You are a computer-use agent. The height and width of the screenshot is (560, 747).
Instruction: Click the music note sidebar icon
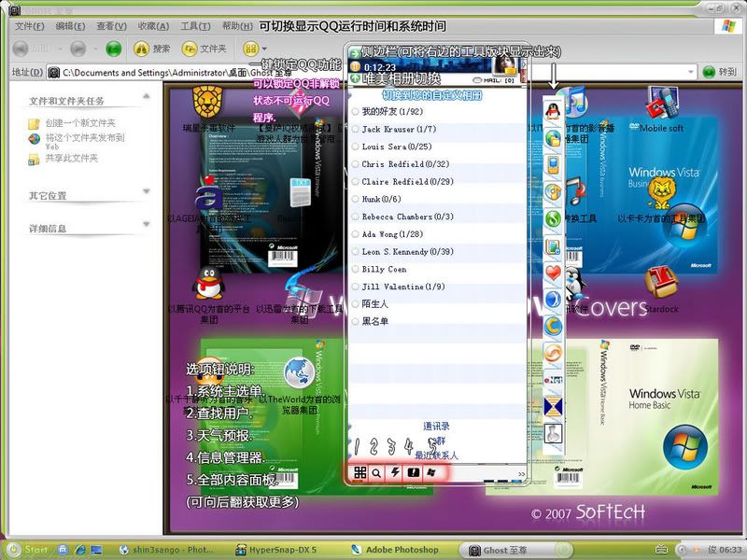click(x=554, y=192)
